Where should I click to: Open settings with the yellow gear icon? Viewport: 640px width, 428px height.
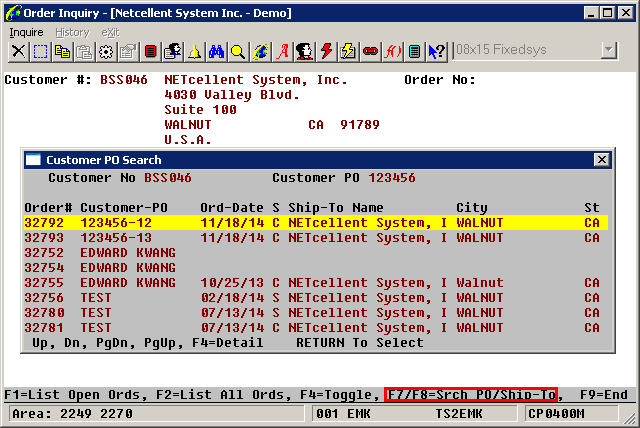pos(106,51)
